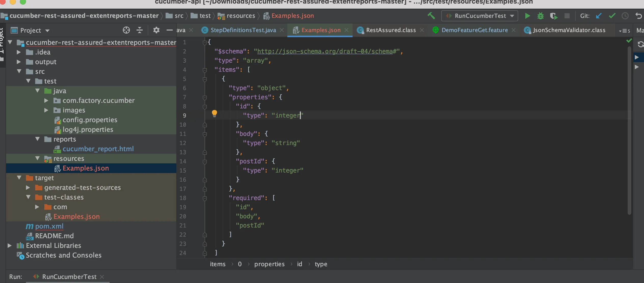Click Git commit checkmark icon

click(612, 16)
